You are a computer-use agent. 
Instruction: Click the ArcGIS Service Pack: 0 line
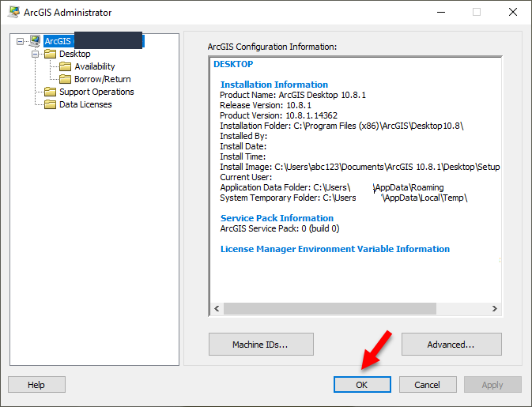(x=280, y=228)
